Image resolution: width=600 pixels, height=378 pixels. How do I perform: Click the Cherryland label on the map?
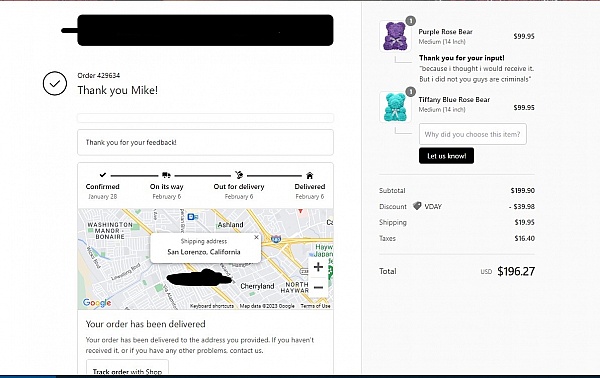tap(257, 286)
